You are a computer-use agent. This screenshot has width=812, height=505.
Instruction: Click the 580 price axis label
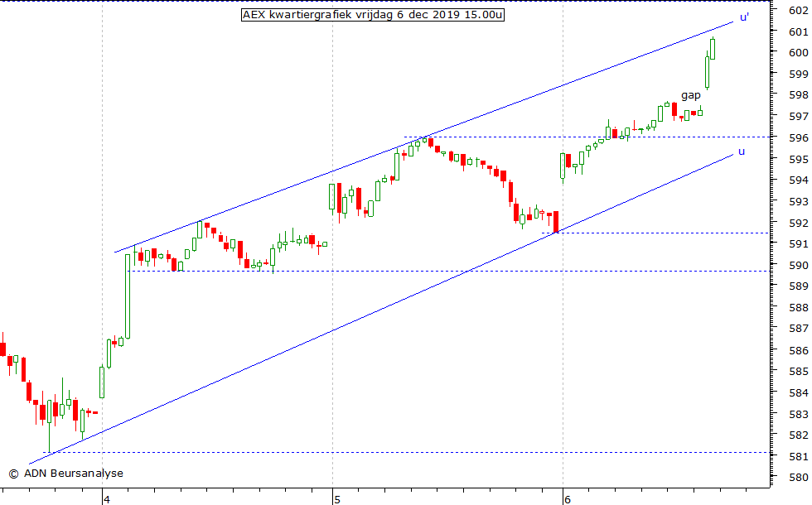(x=798, y=478)
